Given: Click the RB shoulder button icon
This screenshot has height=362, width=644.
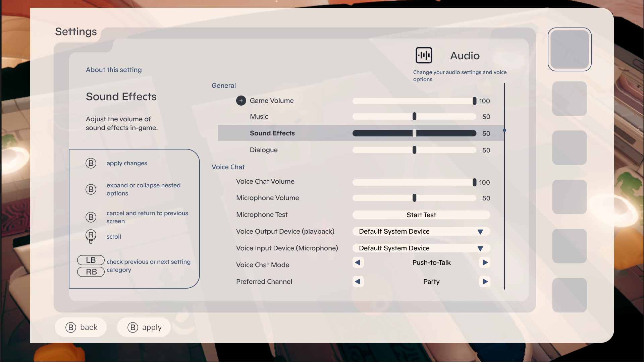Looking at the screenshot, I should coord(91,272).
